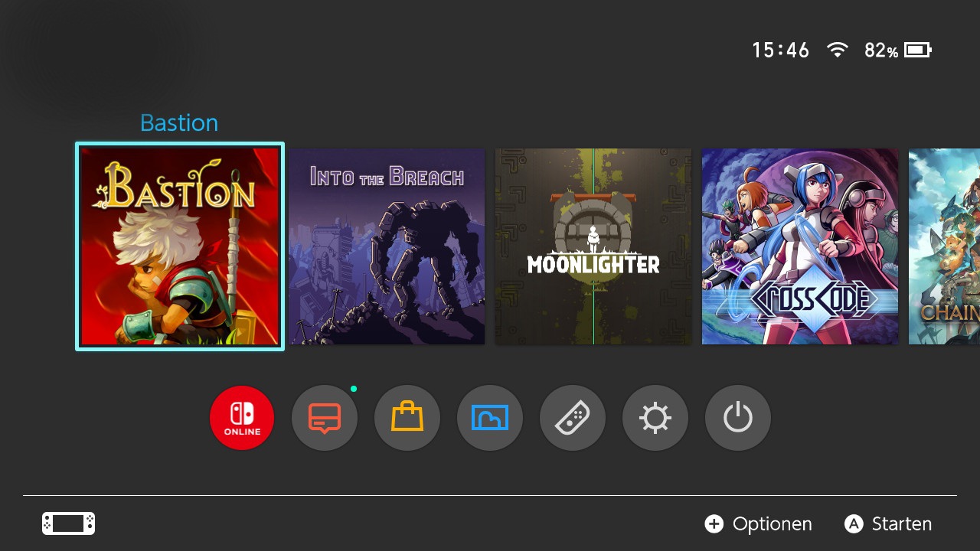
Task: Select the partially visible Chained Echoes tile
Action: click(944, 246)
